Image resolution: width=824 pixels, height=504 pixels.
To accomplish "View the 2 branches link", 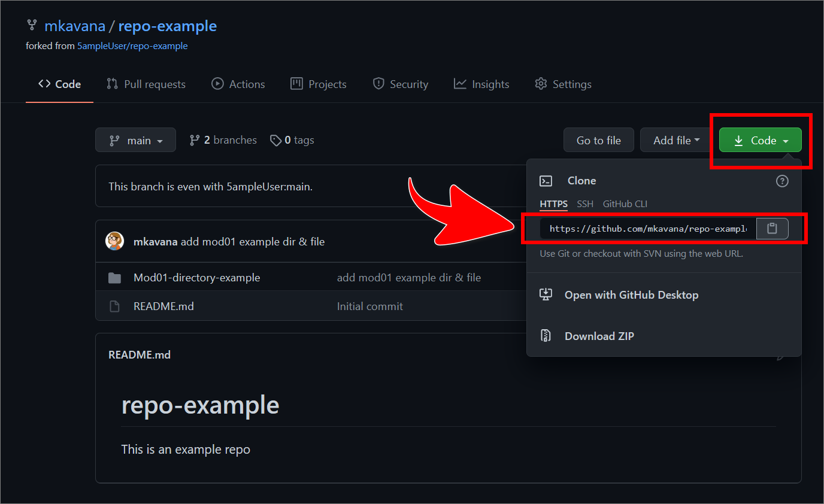I will [223, 140].
